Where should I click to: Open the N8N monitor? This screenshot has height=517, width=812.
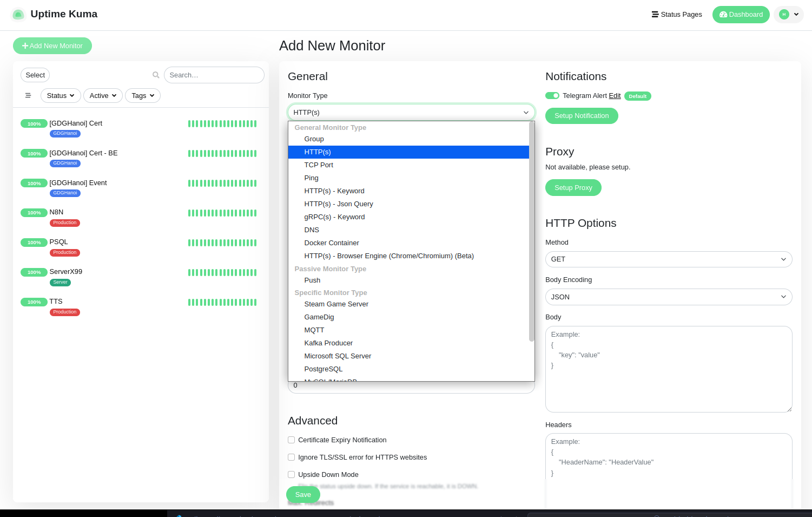point(56,212)
